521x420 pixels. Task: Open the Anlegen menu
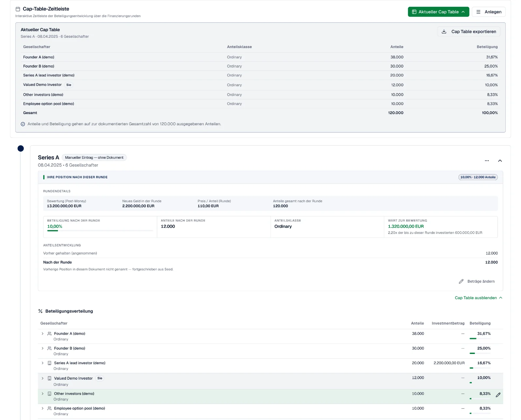tap(489, 12)
